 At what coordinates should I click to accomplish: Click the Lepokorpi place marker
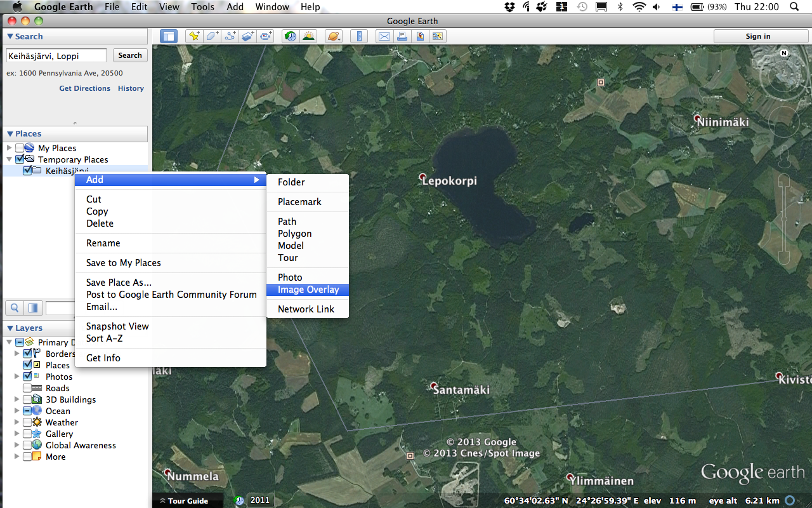423,177
